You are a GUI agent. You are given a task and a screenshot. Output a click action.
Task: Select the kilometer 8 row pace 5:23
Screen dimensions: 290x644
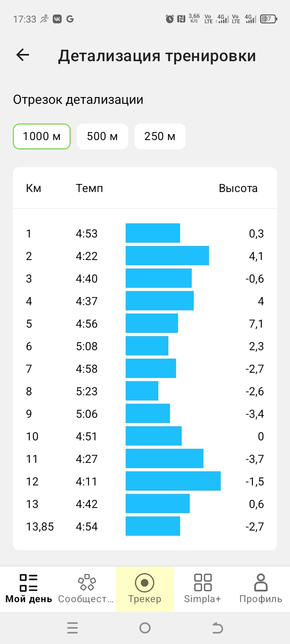(x=87, y=391)
